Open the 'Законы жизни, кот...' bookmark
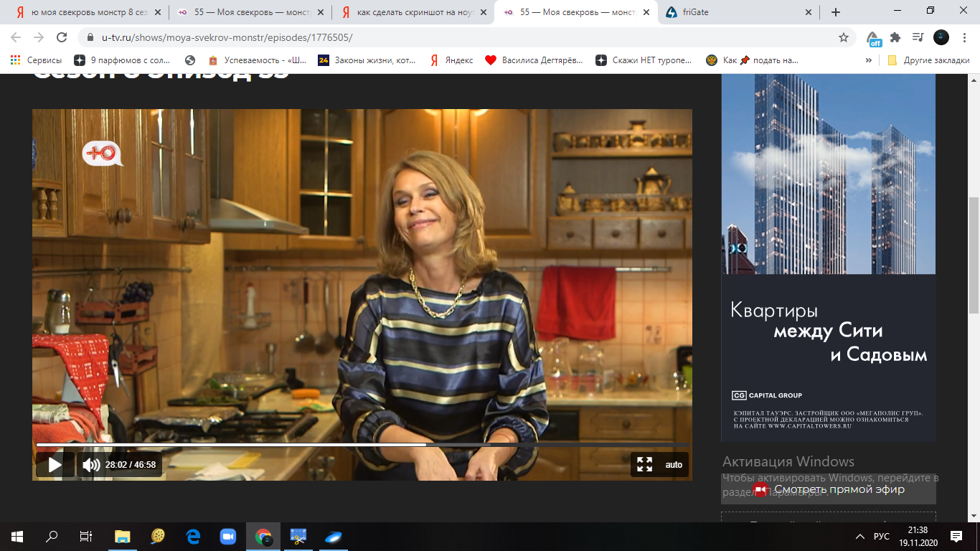 [367, 60]
